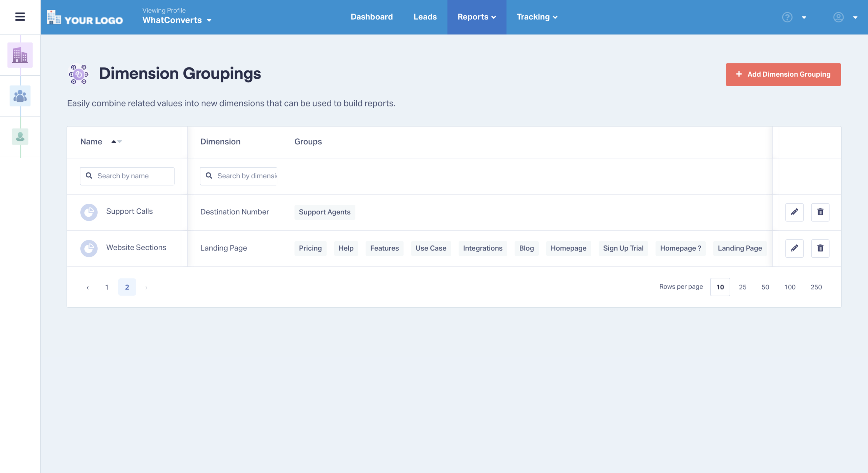Go to pagination page 1
The height and width of the screenshot is (473, 868).
click(107, 287)
